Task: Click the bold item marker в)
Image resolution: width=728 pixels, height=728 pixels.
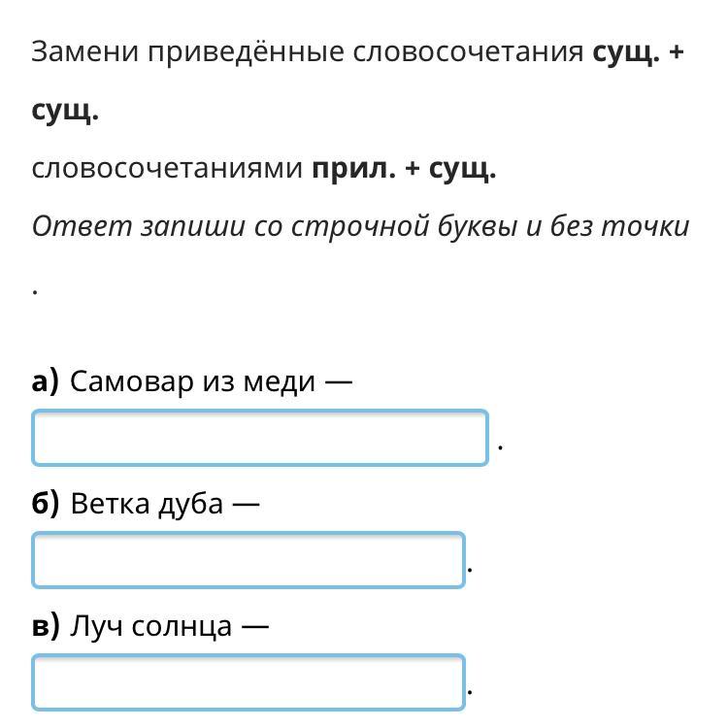Action: 46,626
